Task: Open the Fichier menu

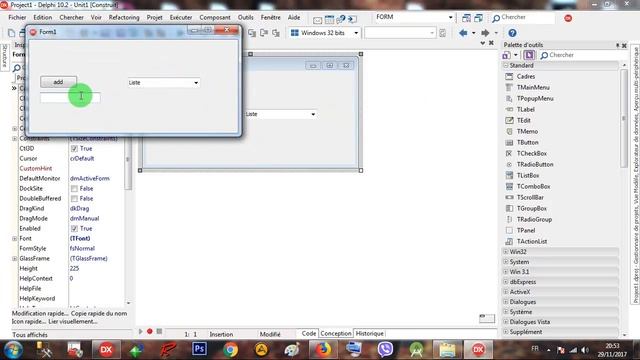Action: (x=17, y=18)
